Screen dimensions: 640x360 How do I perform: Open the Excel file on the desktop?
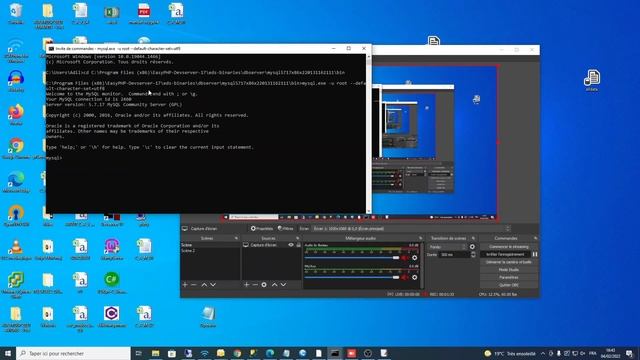(x=111, y=13)
